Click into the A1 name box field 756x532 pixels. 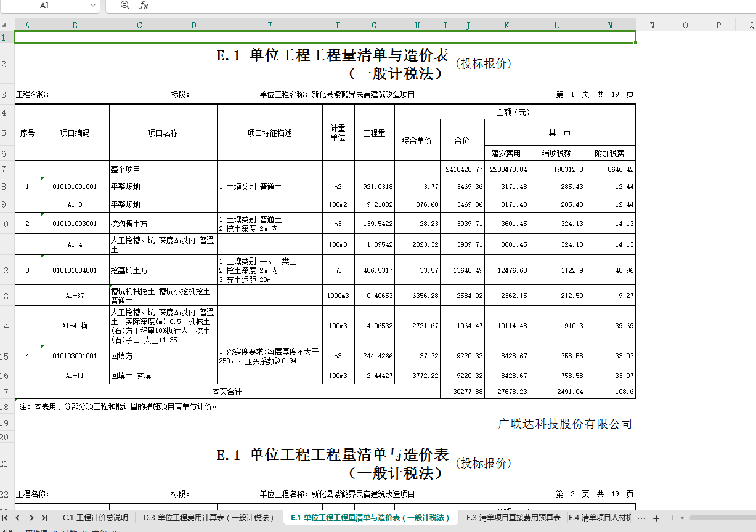(44, 5)
